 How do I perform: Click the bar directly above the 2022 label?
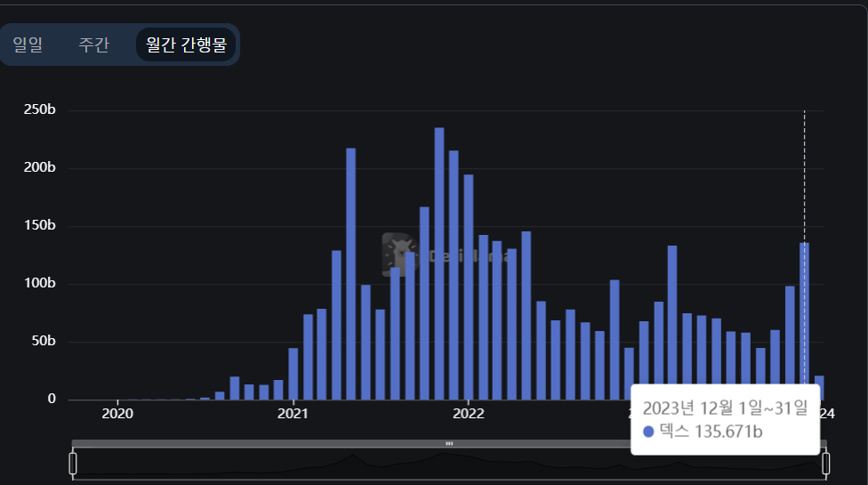tap(469, 287)
